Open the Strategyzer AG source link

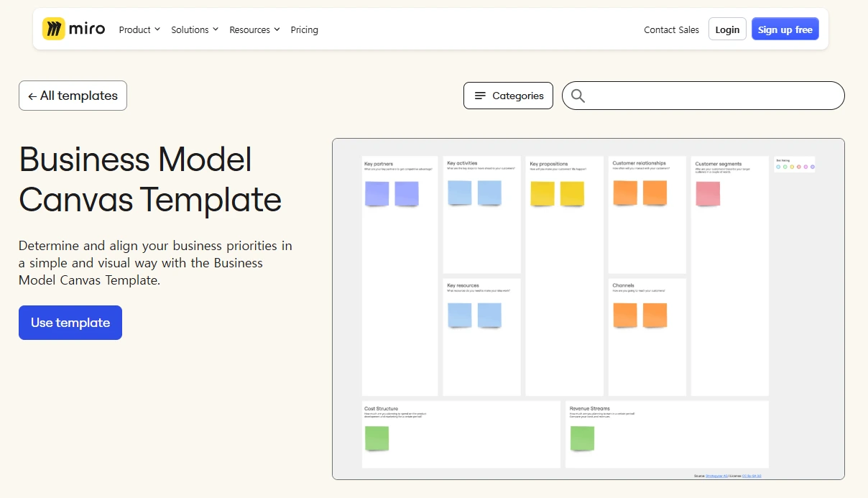pos(716,476)
